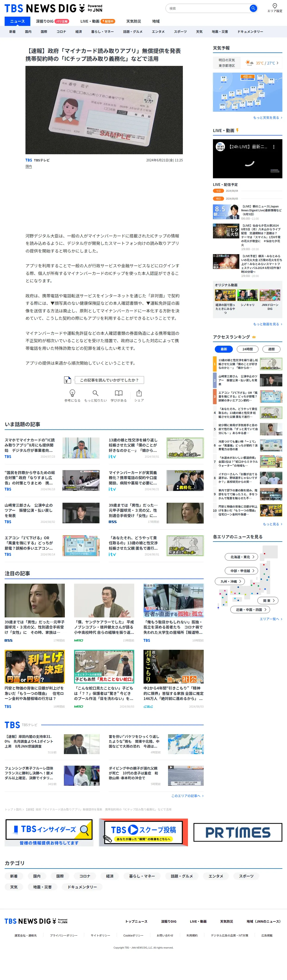Click 経済 in the sub navigation

[x=79, y=32]
